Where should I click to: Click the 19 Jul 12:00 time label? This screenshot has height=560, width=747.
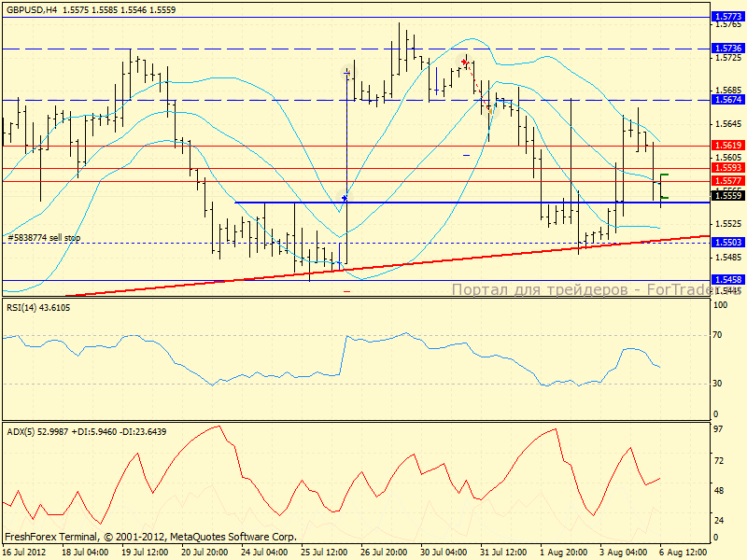(145, 553)
